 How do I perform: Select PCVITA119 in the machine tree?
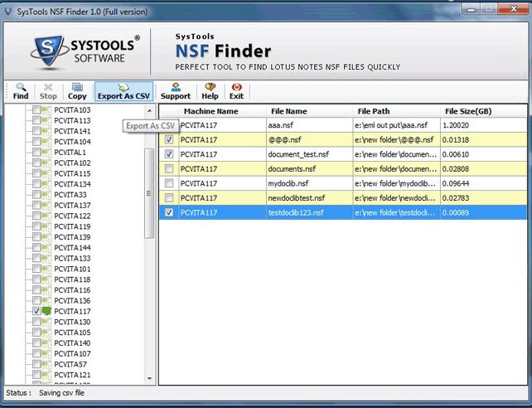pos(72,226)
